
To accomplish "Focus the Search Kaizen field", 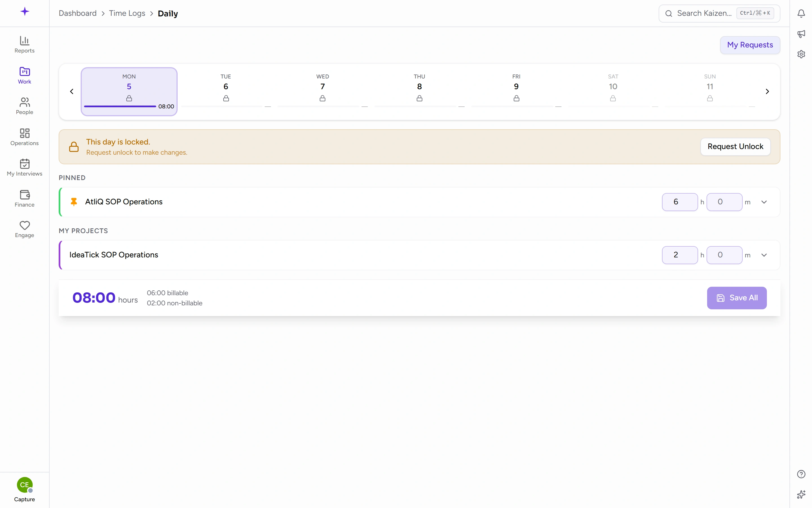I will tap(719, 14).
